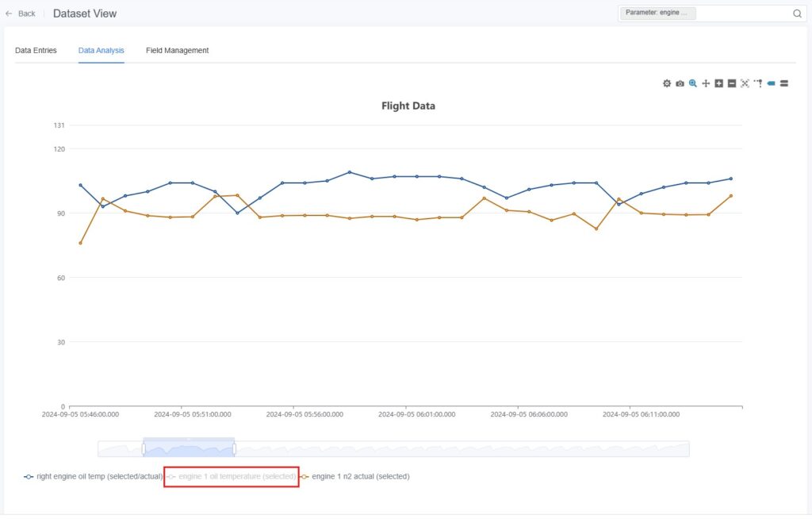This screenshot has height=519, width=812.
Task: Switch to the Data Entries tab
Action: (x=36, y=50)
